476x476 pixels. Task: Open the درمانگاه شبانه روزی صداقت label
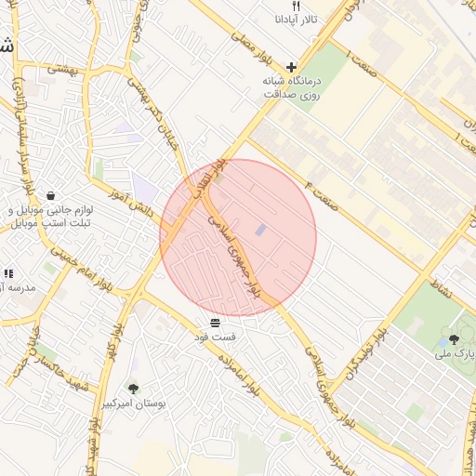pyautogui.click(x=292, y=88)
